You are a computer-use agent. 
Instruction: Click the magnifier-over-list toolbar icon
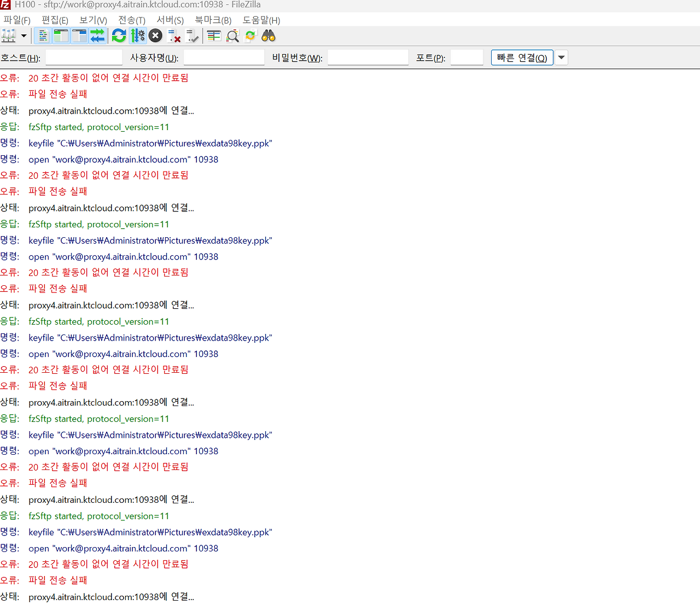tap(232, 36)
